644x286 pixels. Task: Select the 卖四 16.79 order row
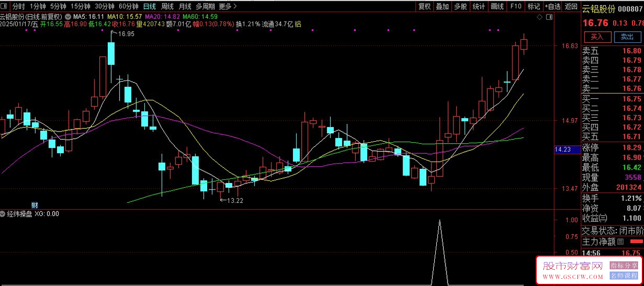(x=612, y=60)
